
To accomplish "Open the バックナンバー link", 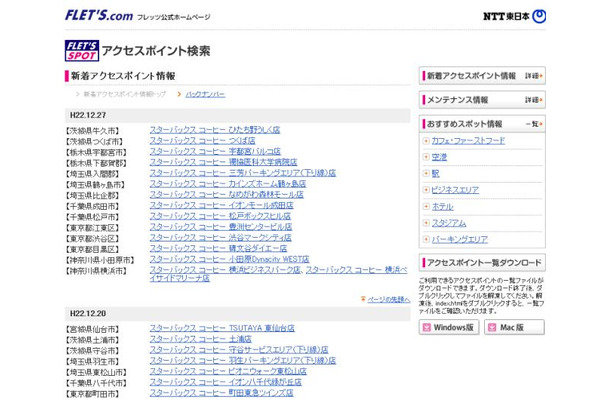I will click(205, 94).
